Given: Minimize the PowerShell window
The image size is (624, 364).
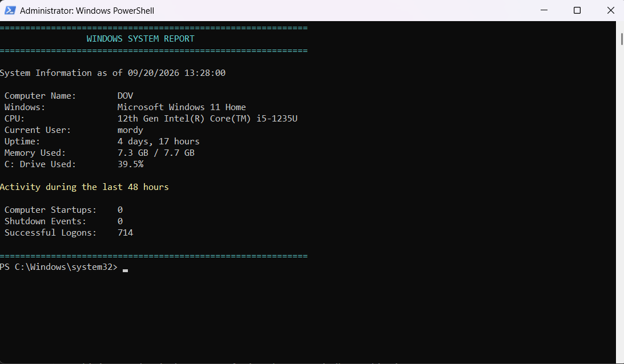Looking at the screenshot, I should 544,10.
